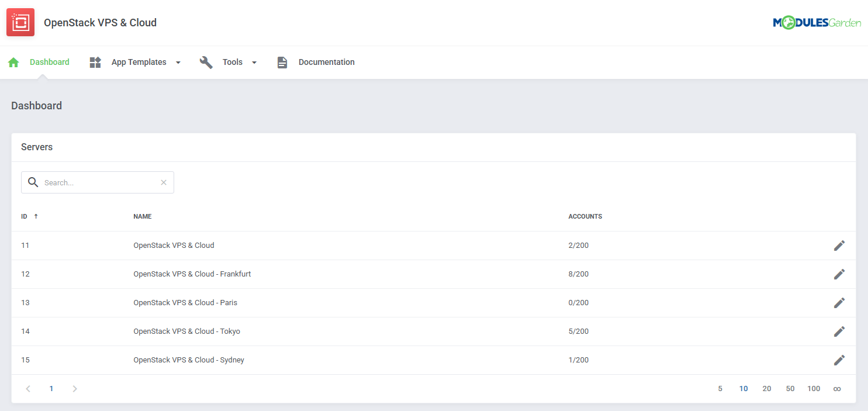Image resolution: width=868 pixels, height=411 pixels.
Task: Open server ID 13 link
Action: [x=25, y=302]
